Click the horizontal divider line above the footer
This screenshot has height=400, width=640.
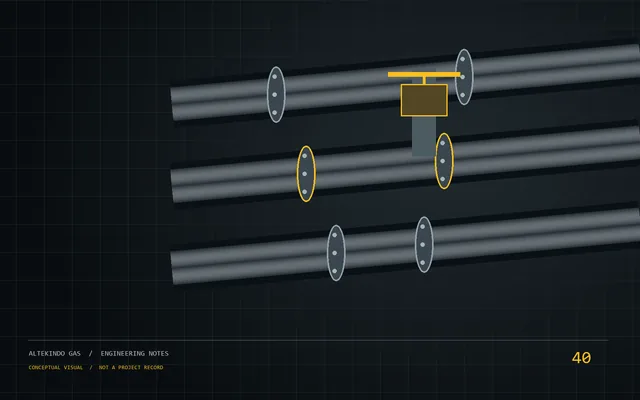pos(318,340)
